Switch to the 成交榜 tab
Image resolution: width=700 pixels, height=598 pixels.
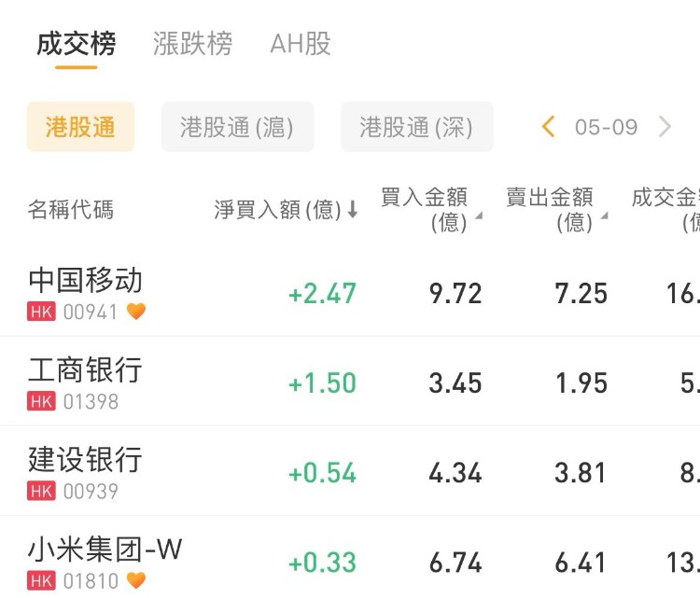click(x=76, y=44)
